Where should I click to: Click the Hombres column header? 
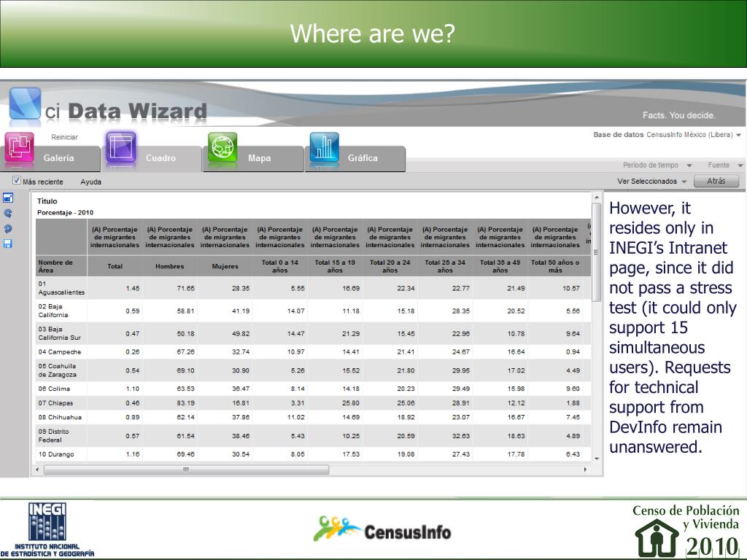(x=169, y=266)
